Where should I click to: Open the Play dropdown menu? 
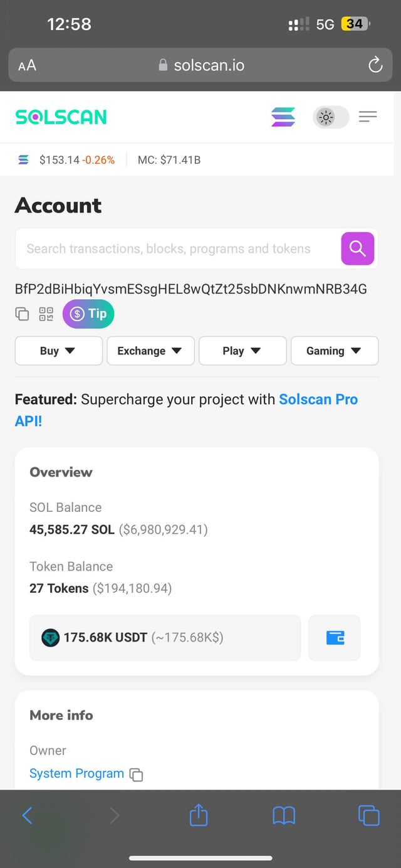point(242,351)
